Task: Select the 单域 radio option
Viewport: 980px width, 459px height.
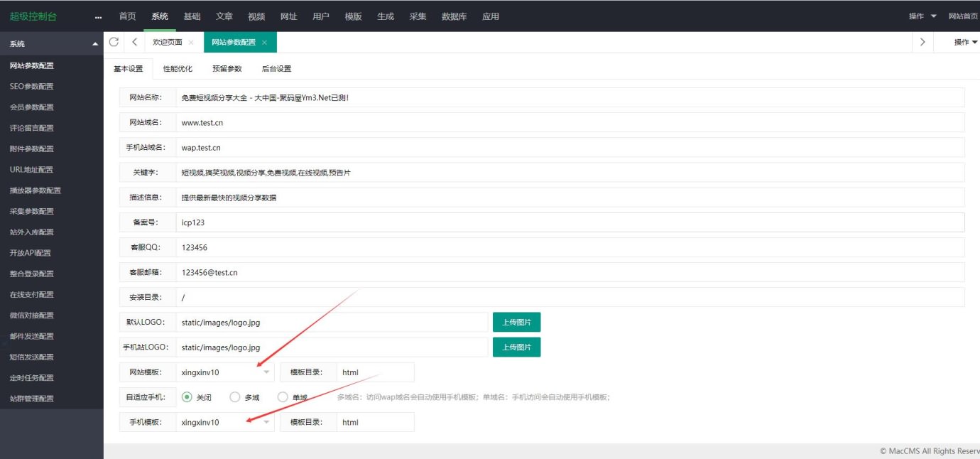Action: coord(293,397)
